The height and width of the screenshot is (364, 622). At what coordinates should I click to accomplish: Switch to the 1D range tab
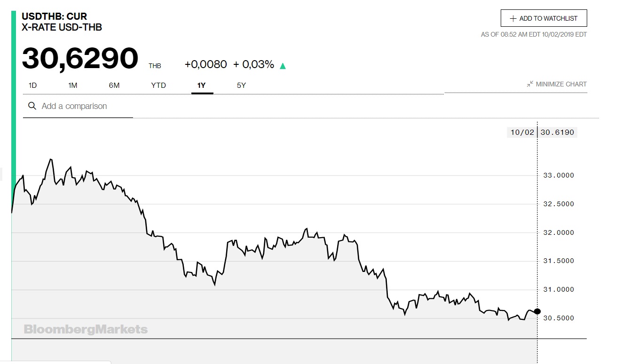(x=32, y=85)
